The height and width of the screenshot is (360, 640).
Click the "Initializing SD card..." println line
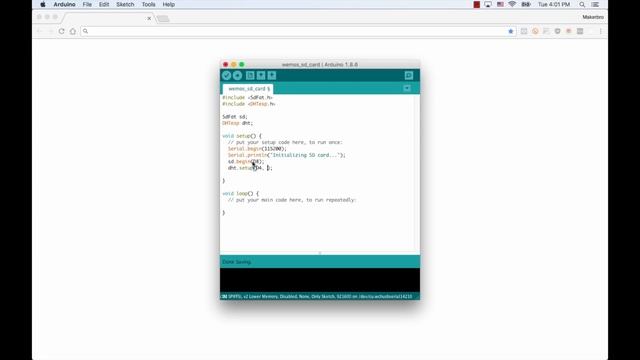coord(287,155)
